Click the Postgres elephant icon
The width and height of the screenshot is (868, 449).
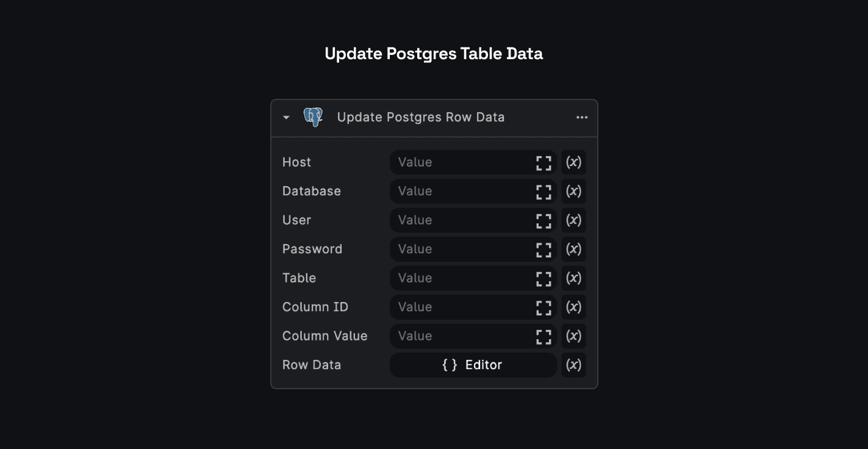coord(313,117)
